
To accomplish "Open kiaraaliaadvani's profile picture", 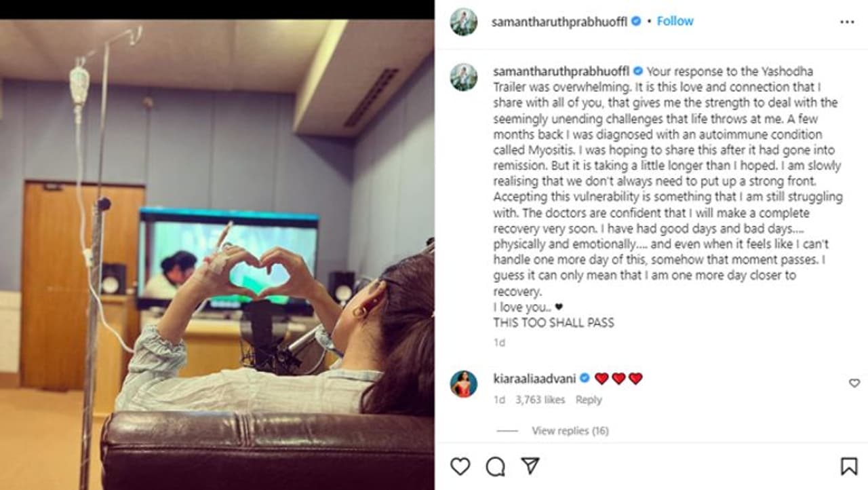I will coord(464,384).
